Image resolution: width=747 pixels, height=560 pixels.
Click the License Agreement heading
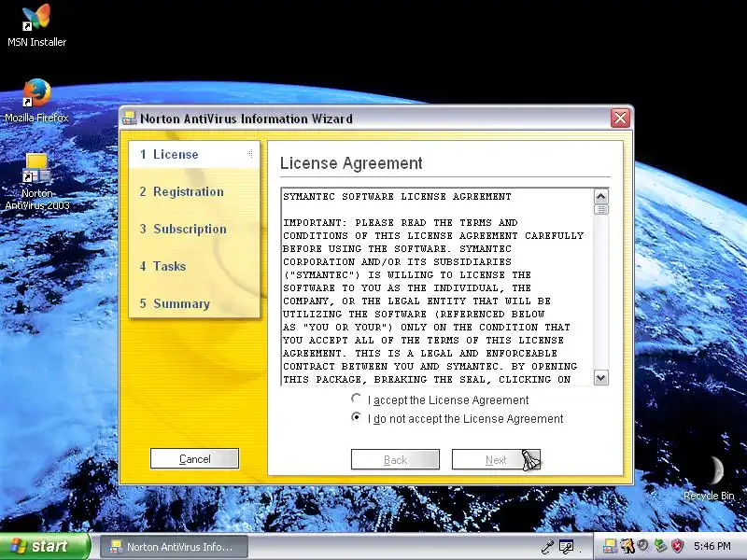point(351,163)
